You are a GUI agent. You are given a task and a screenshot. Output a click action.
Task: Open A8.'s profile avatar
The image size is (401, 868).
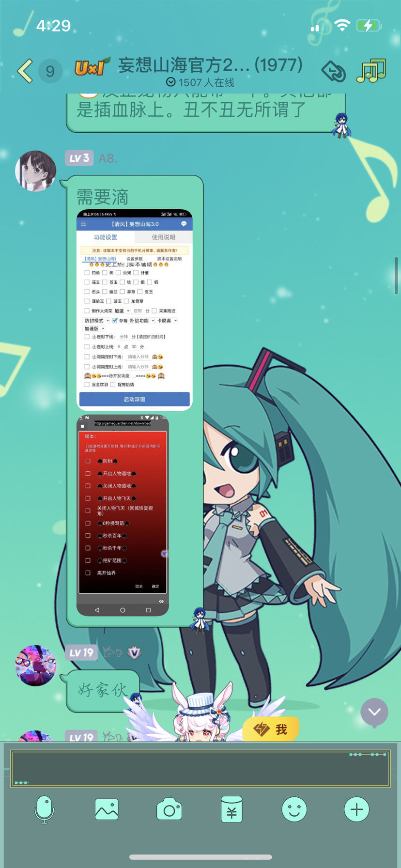pyautogui.click(x=35, y=170)
